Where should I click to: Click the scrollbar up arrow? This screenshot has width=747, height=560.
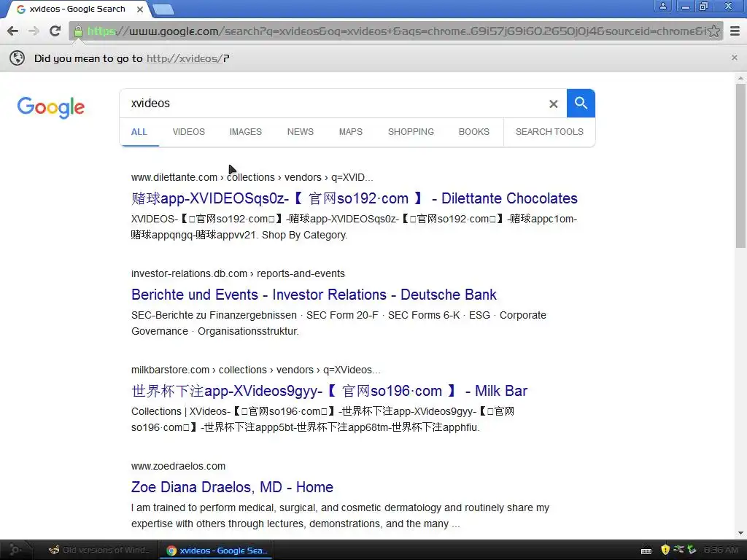[740, 77]
